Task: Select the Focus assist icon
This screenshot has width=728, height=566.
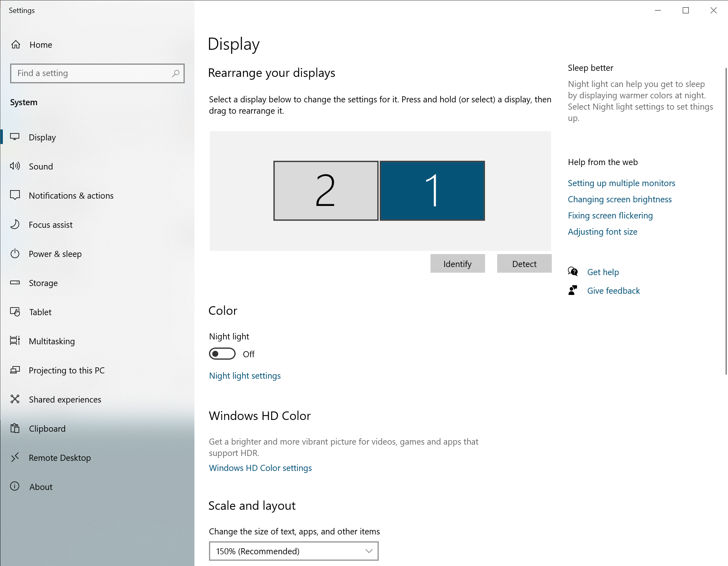Action: point(15,225)
